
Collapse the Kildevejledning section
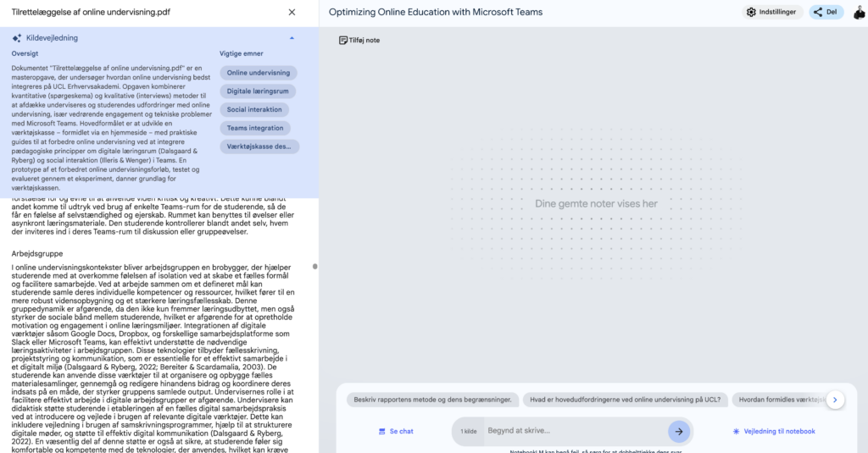click(x=292, y=38)
